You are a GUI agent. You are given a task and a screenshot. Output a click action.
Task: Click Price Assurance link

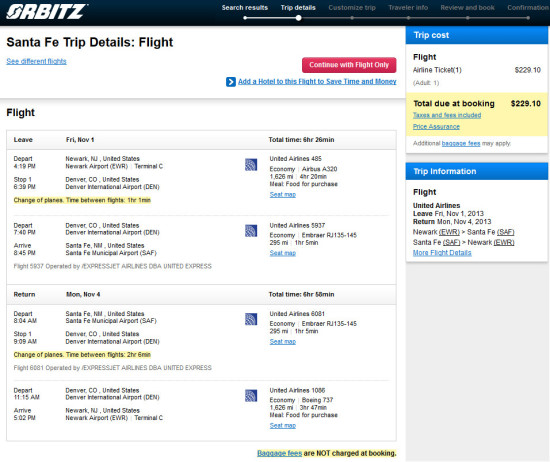click(x=436, y=127)
